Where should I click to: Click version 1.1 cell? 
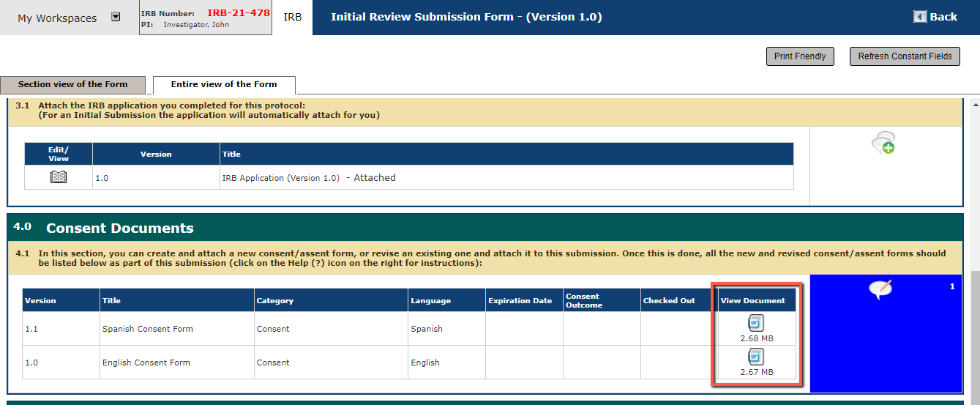(x=61, y=329)
